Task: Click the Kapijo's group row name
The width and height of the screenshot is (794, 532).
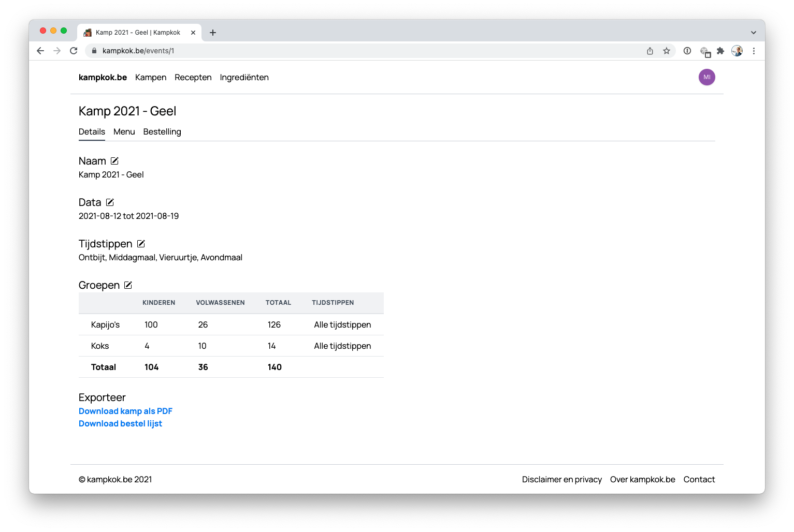Action: click(x=105, y=325)
